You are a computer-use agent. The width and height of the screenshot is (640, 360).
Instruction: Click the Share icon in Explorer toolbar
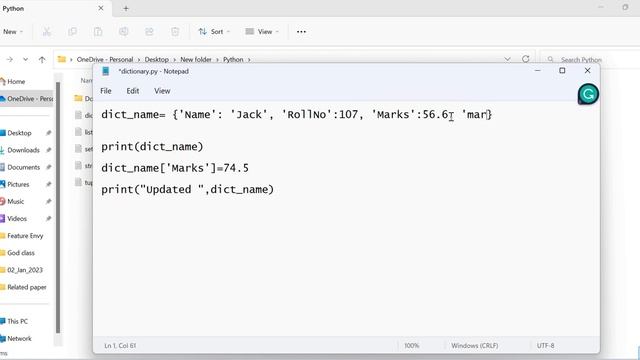point(149,31)
